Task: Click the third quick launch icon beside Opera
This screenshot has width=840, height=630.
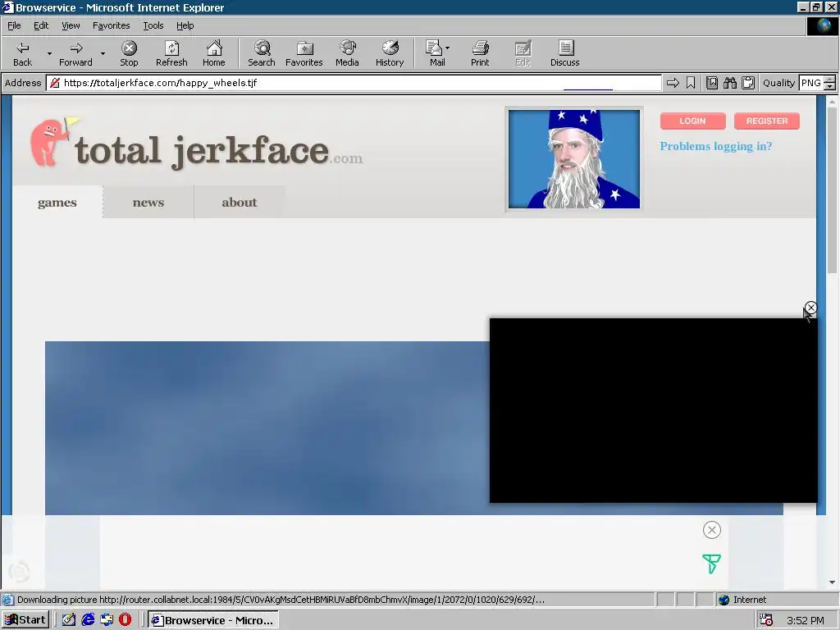Action: (107, 620)
